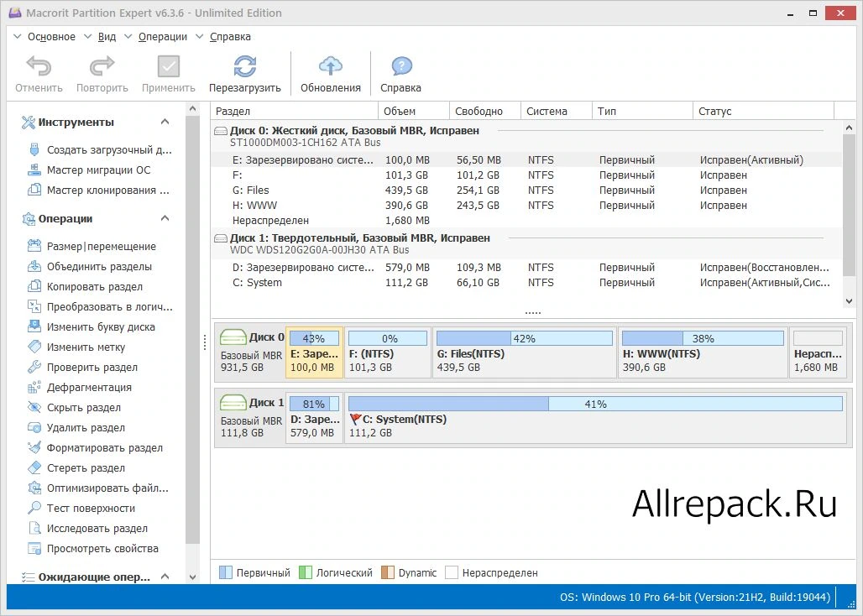This screenshot has width=863, height=616.
Task: Click left panel scrollbar down arrow
Action: coord(192,577)
